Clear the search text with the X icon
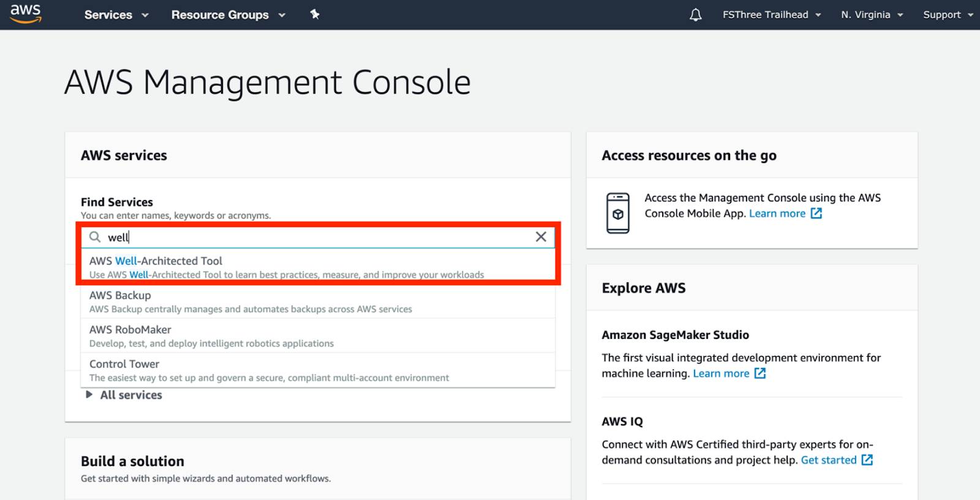The image size is (980, 500). coord(541,237)
